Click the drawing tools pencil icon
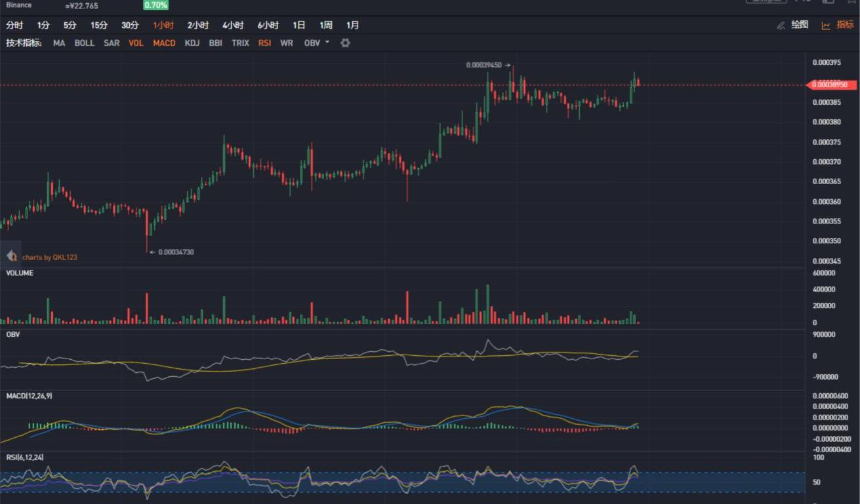This screenshot has height=504, width=860. point(781,26)
